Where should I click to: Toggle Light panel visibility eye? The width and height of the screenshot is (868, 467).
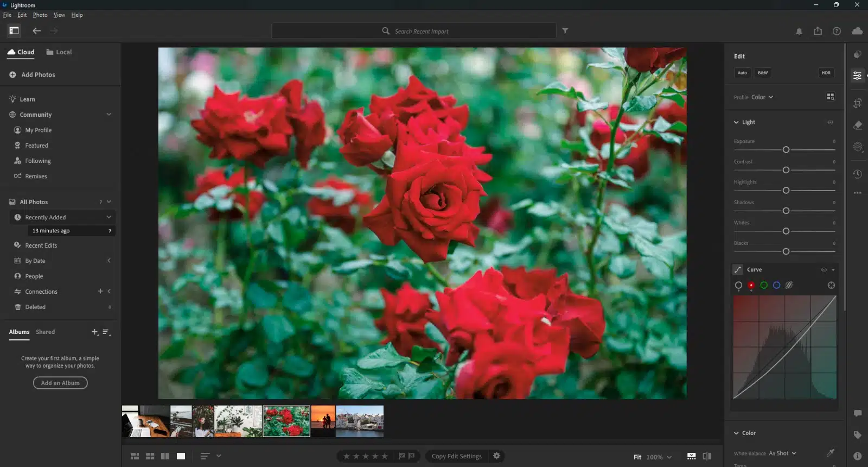(830, 122)
